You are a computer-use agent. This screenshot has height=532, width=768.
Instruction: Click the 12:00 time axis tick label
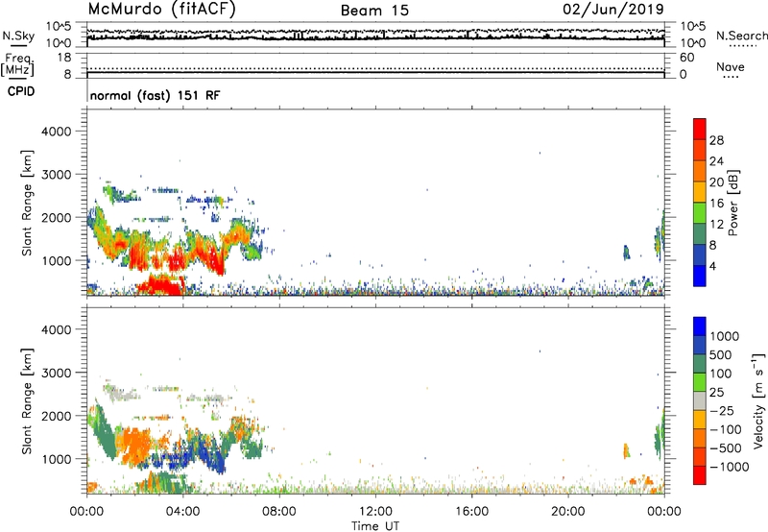[x=375, y=512]
